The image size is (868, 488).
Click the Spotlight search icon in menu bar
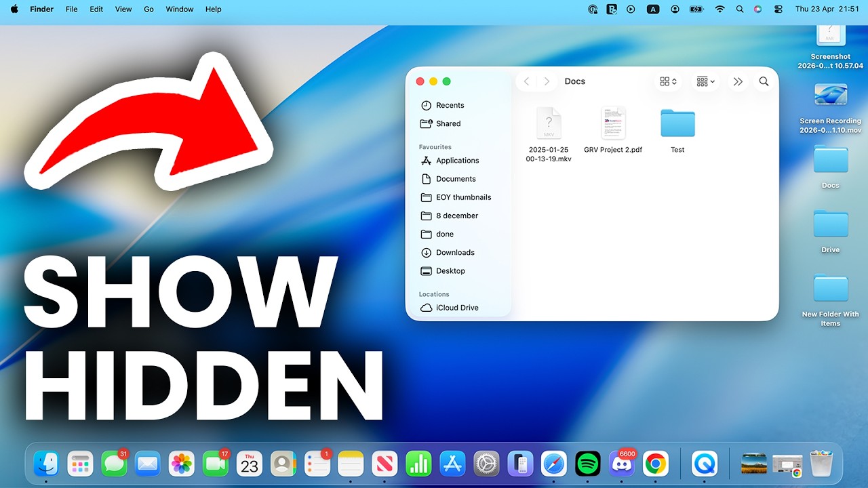click(739, 9)
